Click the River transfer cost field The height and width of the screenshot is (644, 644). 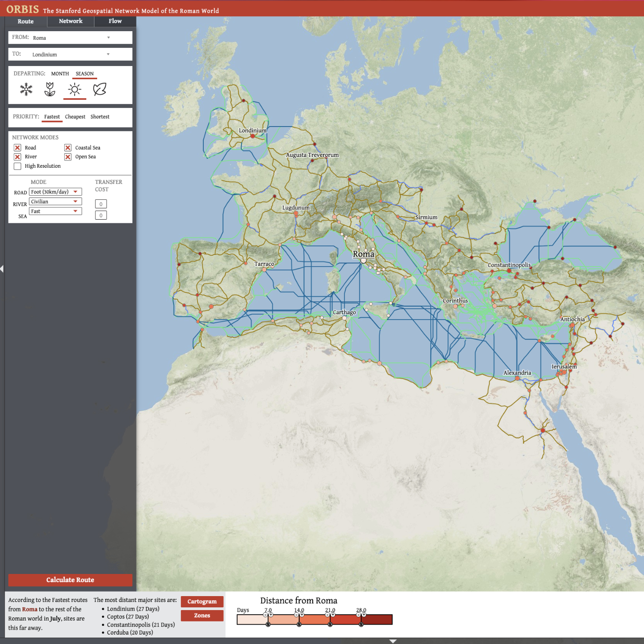click(x=101, y=204)
